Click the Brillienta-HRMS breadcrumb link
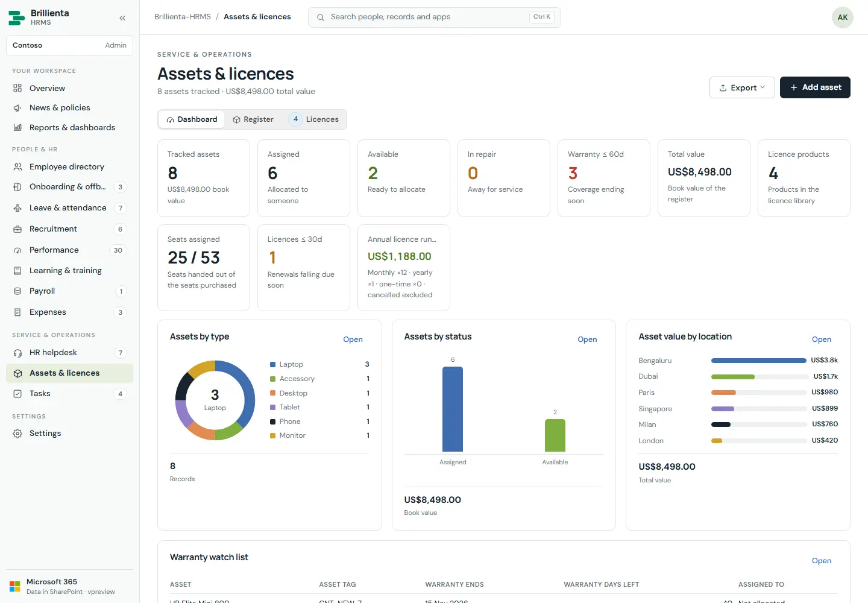The image size is (868, 603). pyautogui.click(x=183, y=17)
